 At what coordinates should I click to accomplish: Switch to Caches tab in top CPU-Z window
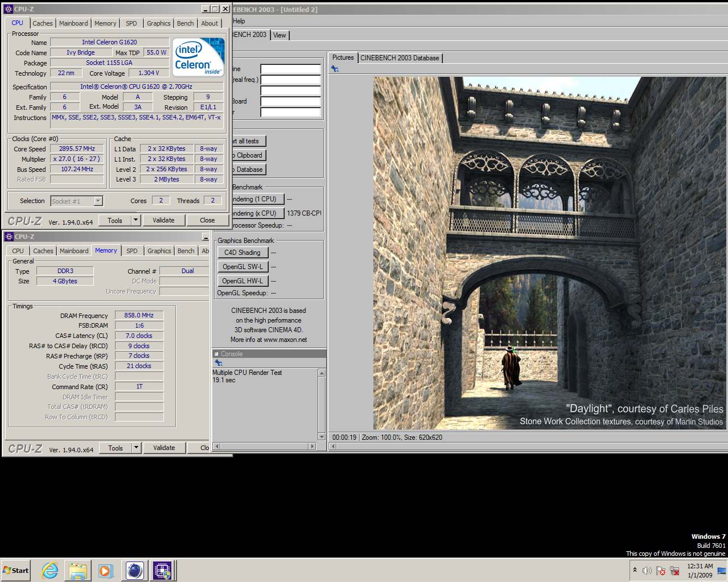42,23
